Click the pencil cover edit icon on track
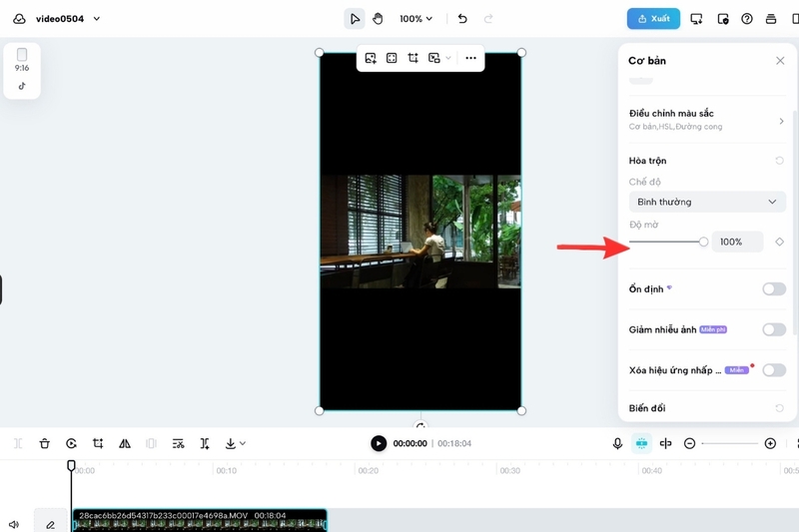Image resolution: width=799 pixels, height=532 pixels. (x=51, y=524)
